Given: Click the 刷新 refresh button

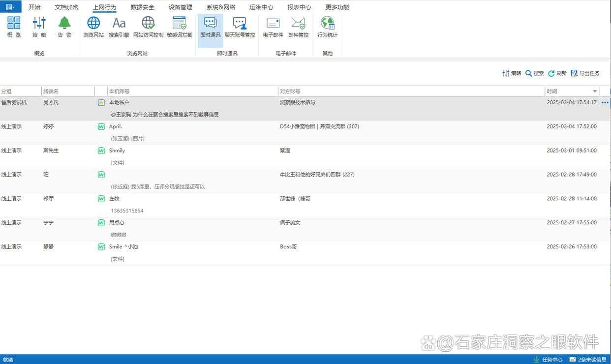Looking at the screenshot, I should click(x=557, y=73).
